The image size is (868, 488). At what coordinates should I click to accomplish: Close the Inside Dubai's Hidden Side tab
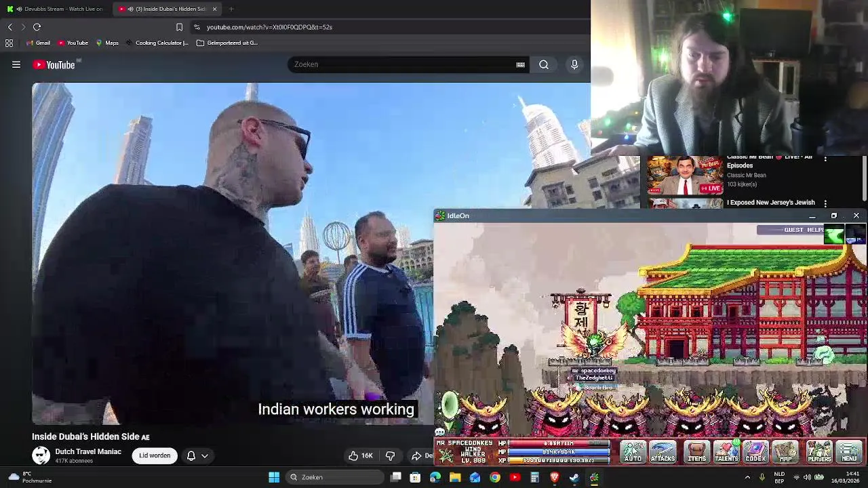coord(214,9)
